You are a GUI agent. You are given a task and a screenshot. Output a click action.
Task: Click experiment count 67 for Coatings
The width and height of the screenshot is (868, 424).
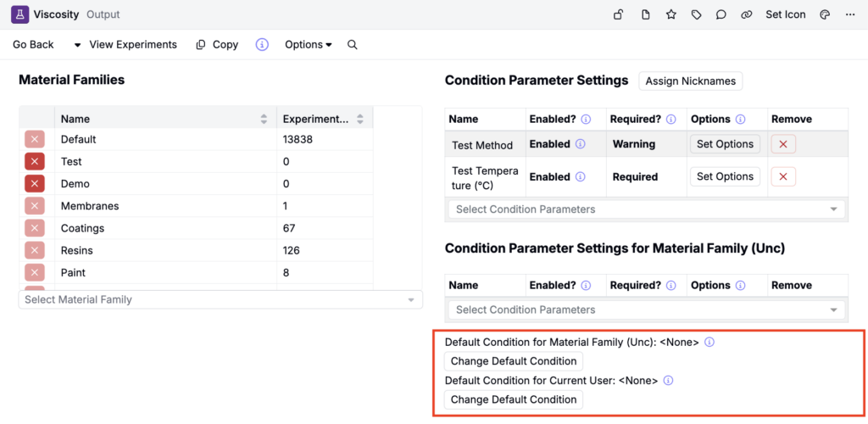point(289,228)
